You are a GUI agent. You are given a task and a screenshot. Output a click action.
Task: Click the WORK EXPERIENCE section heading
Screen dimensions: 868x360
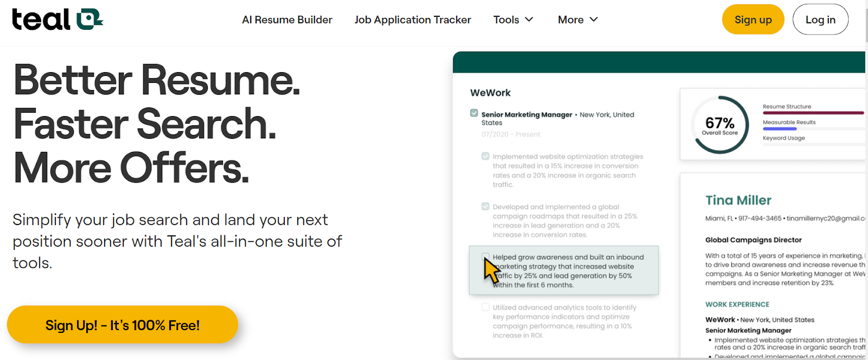(737, 305)
